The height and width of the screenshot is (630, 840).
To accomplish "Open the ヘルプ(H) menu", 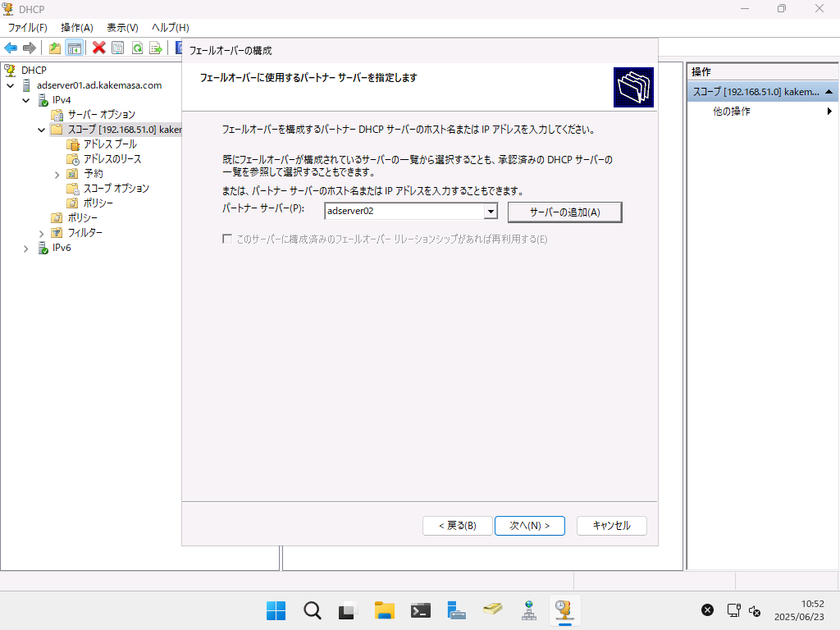I will pyautogui.click(x=171, y=28).
